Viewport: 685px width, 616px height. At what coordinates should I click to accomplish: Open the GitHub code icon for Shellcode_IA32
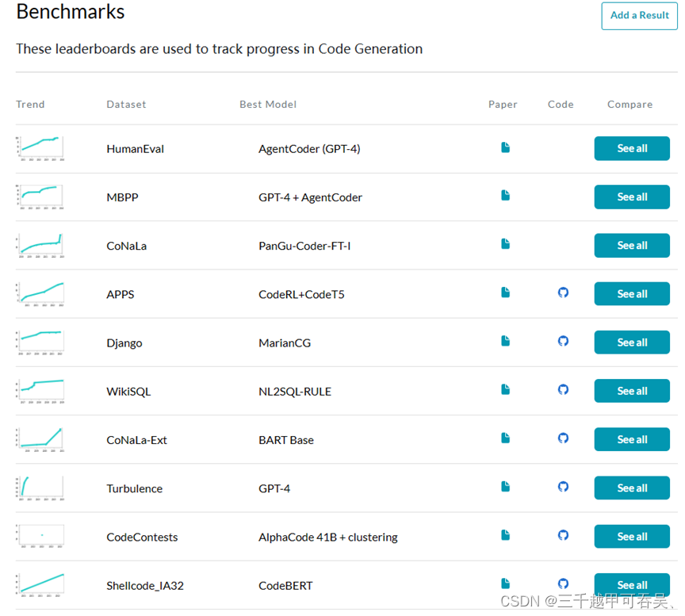coord(563,583)
